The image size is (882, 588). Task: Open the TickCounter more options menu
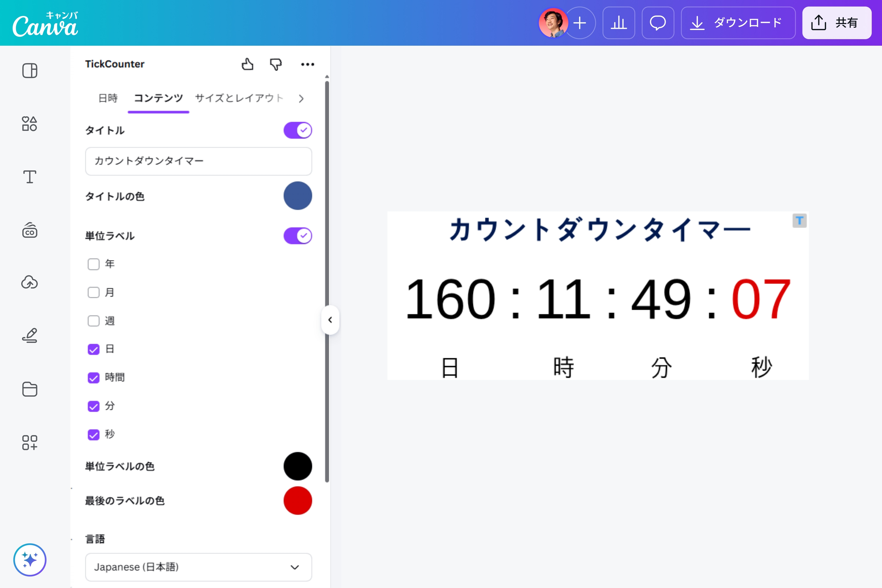coord(308,65)
